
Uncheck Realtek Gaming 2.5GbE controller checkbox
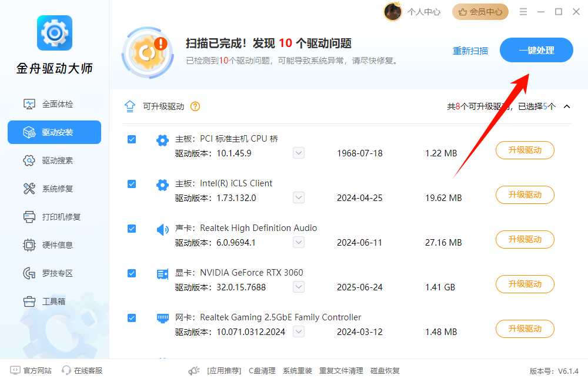[x=132, y=318]
